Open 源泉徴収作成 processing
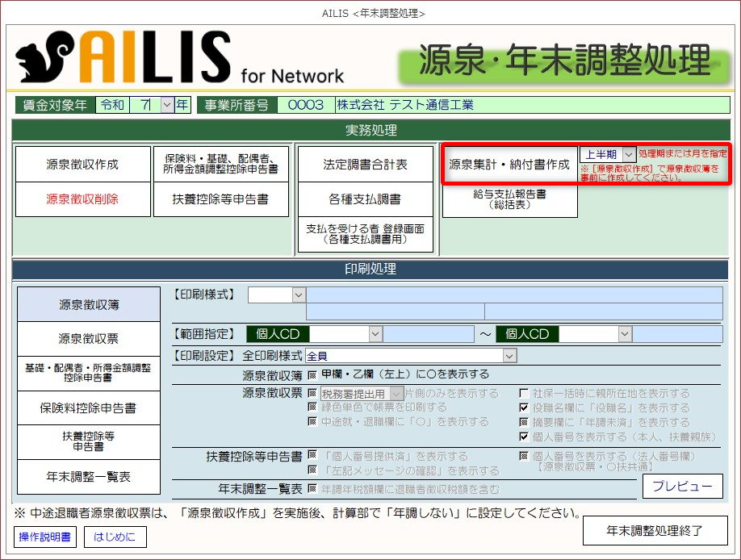This screenshot has height=560, width=741. click(x=82, y=165)
